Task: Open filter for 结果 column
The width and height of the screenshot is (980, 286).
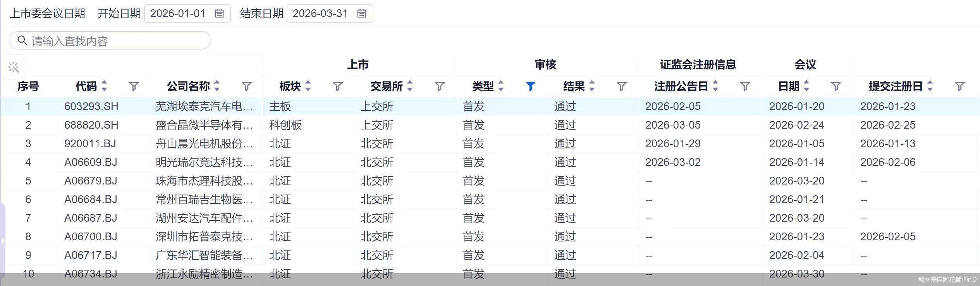Action: tap(621, 86)
